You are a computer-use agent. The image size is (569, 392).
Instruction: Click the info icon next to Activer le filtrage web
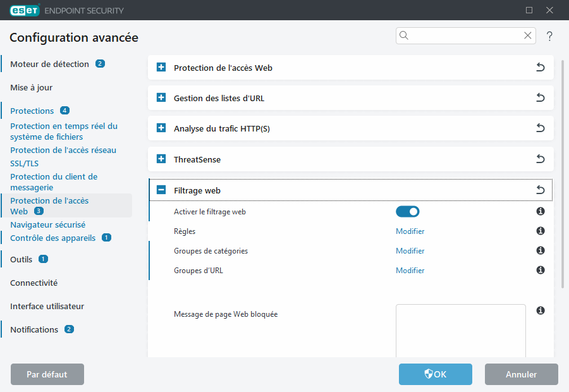(x=541, y=211)
